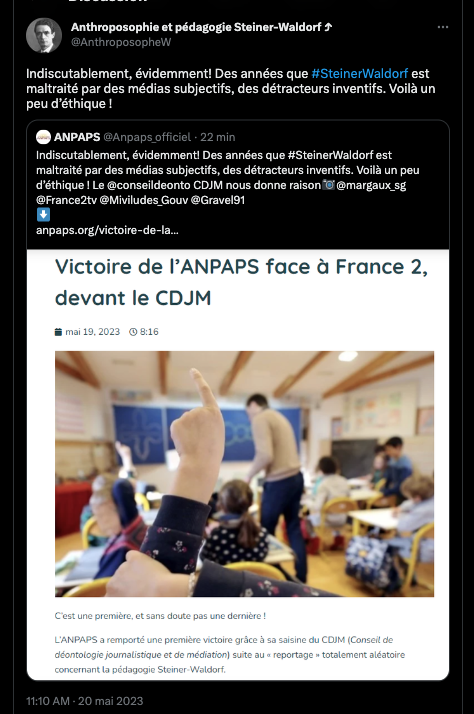Click the Victoire de l'ANPAPS article headline
Screen dimensions: 474x714
pyautogui.click(x=241, y=282)
